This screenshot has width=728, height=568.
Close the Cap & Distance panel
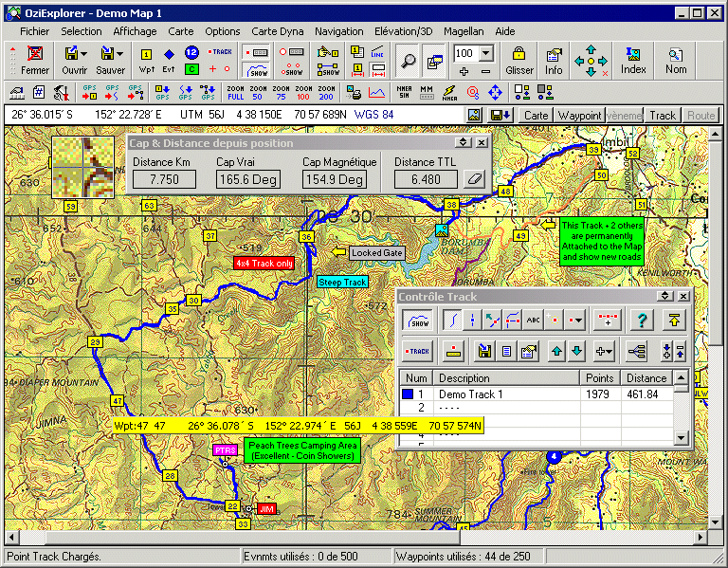click(x=482, y=142)
